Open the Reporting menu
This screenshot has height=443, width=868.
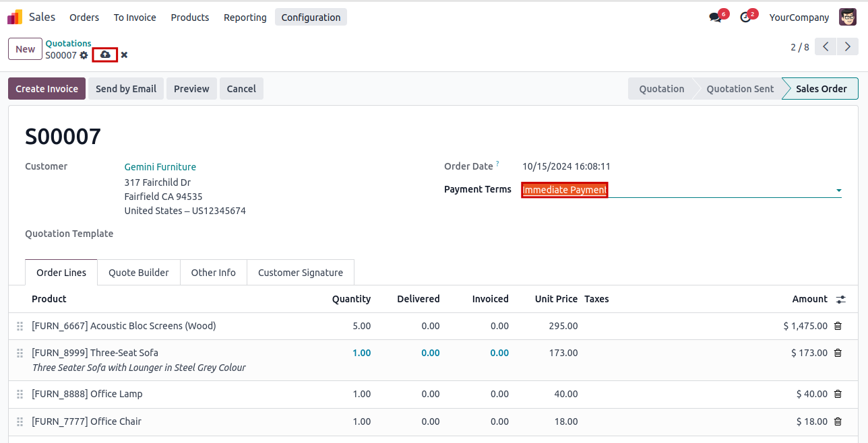point(245,18)
